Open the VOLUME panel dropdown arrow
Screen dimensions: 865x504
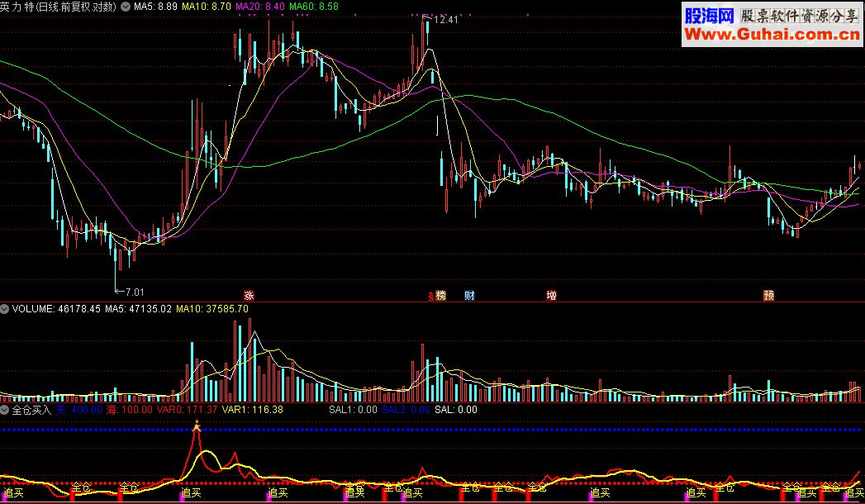(x=4, y=309)
